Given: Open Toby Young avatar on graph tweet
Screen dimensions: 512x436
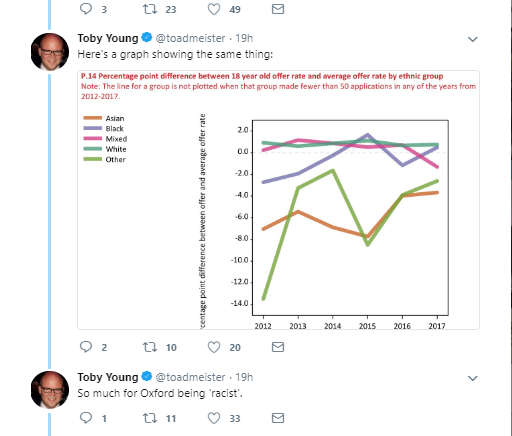Looking at the screenshot, I should tap(50, 52).
